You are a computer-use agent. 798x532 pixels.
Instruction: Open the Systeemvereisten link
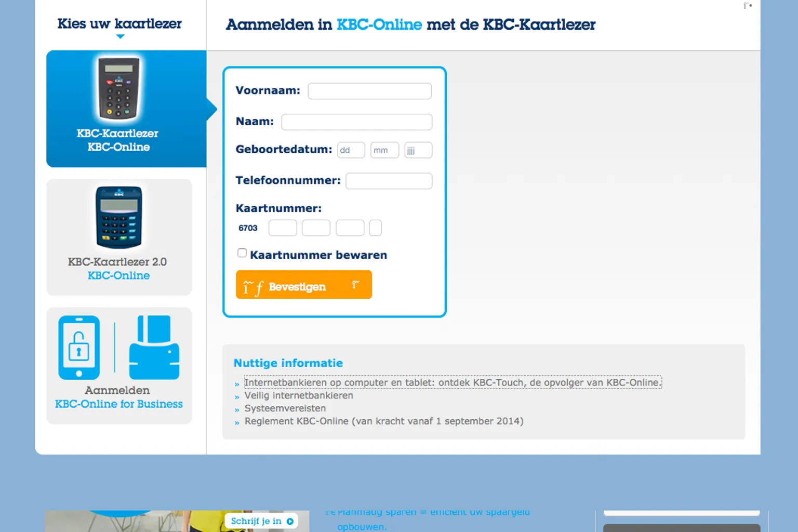[285, 408]
